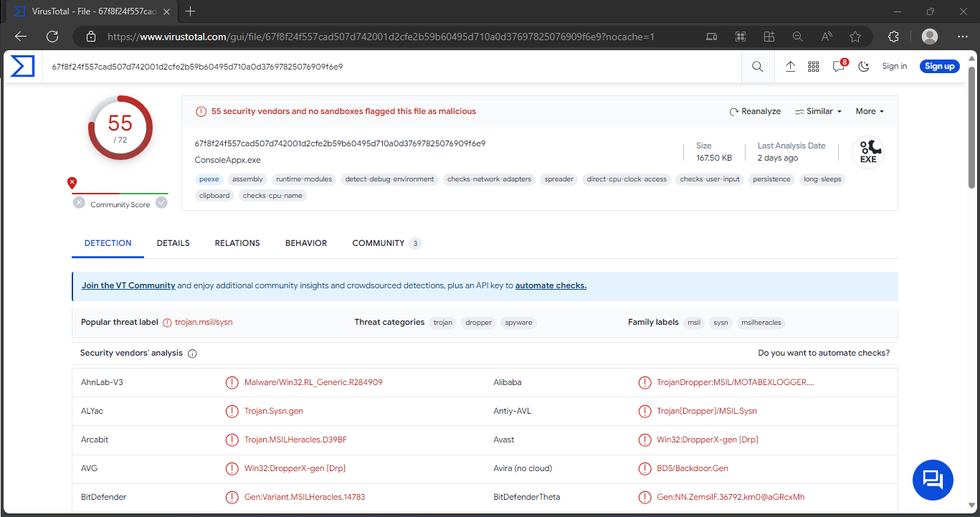This screenshot has width=980, height=517.
Task: Vote the file as harmless
Action: tap(161, 203)
